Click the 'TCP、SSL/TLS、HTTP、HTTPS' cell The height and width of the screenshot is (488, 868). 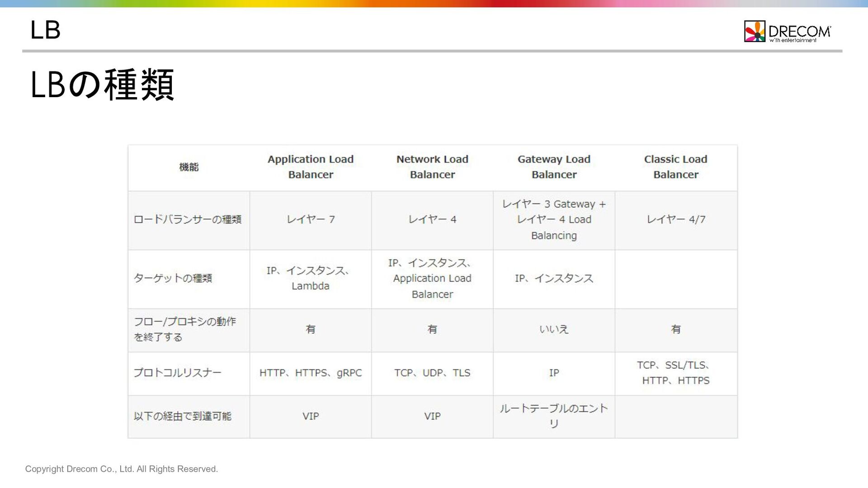[676, 373]
